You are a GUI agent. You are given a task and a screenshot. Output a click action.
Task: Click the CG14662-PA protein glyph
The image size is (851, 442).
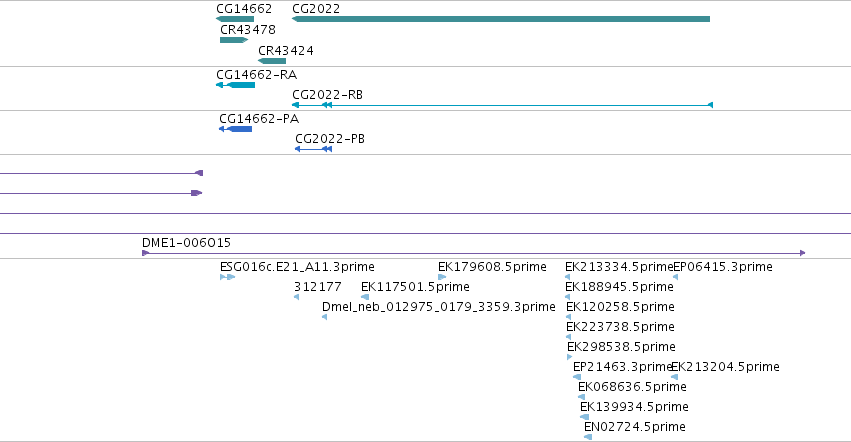236,129
